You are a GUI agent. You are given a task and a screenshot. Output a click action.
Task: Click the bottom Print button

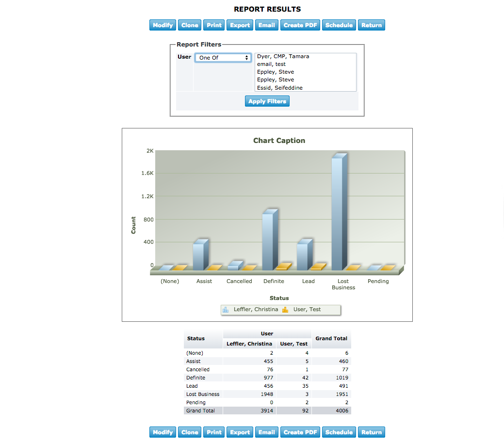click(x=214, y=432)
